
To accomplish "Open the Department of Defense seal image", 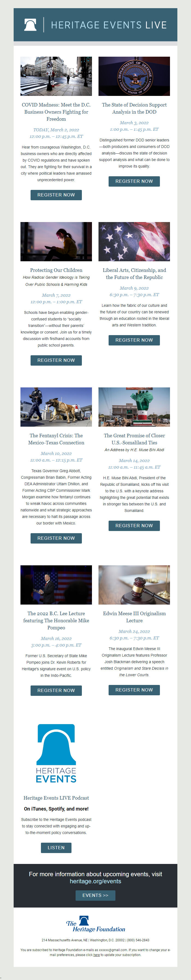I will (134, 76).
